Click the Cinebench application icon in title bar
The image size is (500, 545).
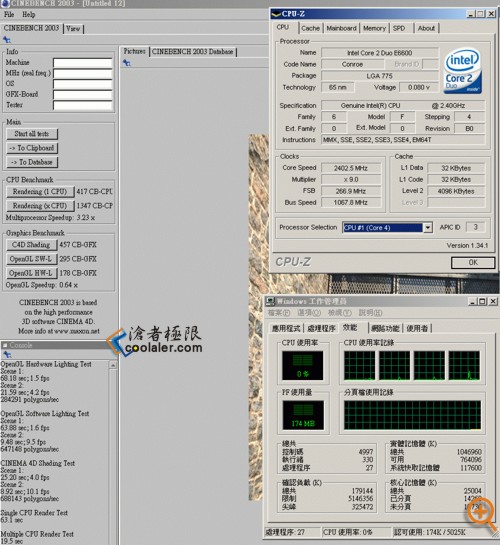[5, 3]
